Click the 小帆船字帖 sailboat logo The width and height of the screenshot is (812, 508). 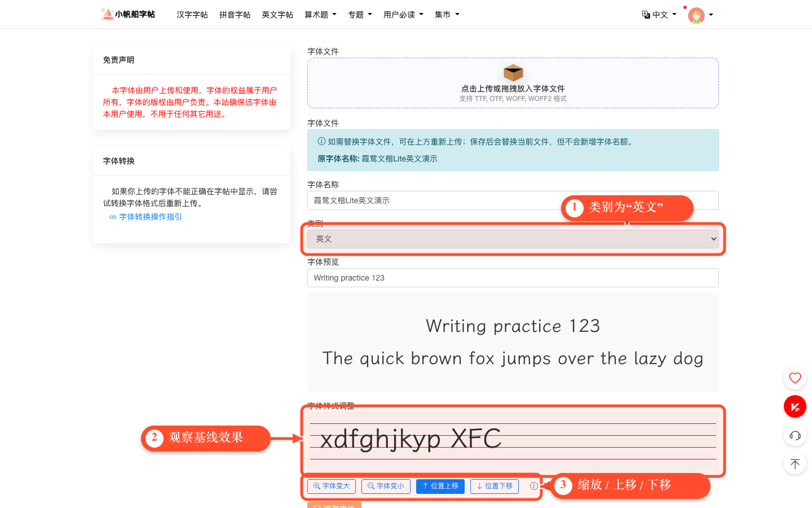(128, 14)
